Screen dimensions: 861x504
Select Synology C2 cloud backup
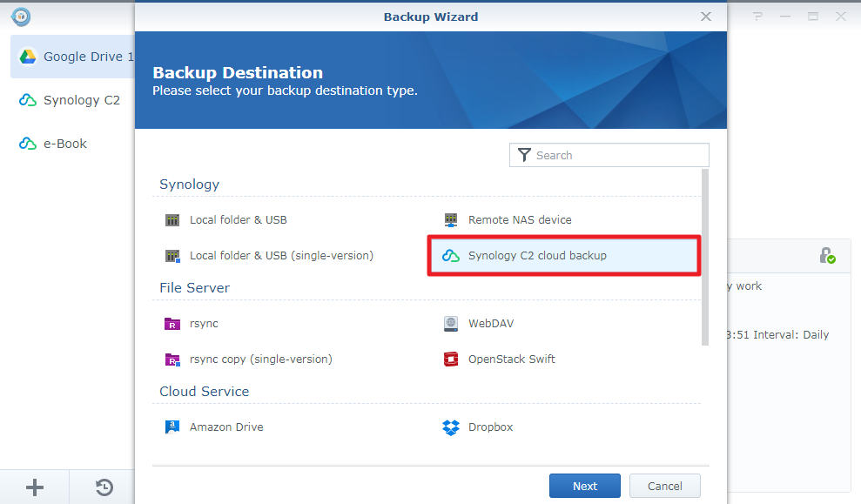coord(564,255)
